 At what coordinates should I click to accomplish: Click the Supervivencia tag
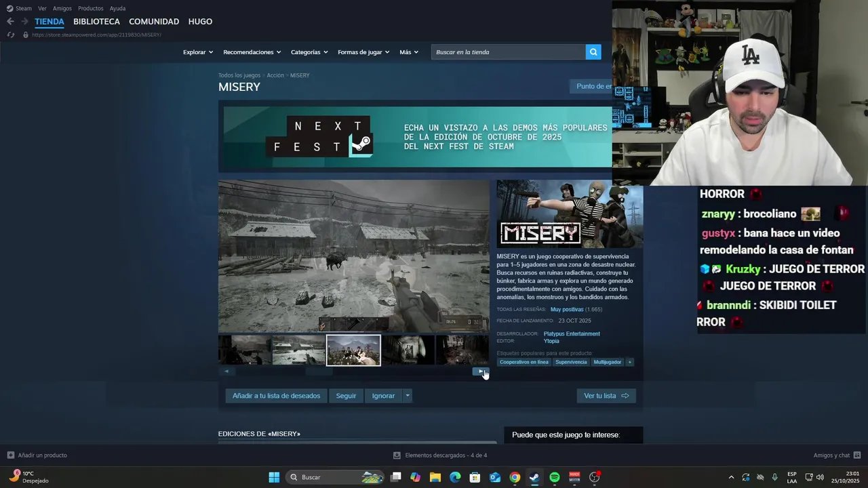pyautogui.click(x=571, y=362)
